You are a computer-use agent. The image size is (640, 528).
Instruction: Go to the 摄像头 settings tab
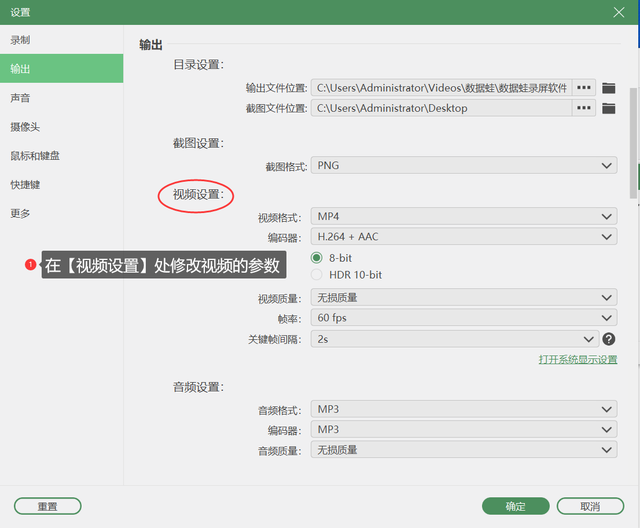62,127
